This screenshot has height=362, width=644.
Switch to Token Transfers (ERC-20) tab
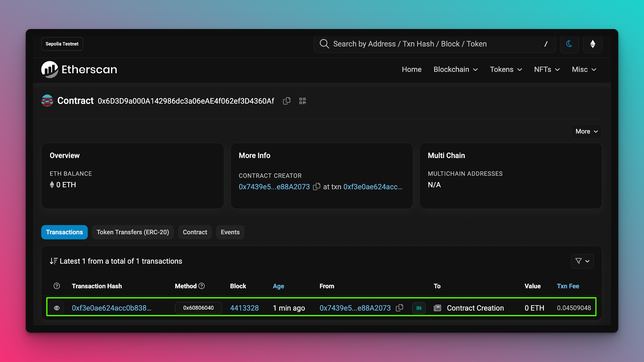pyautogui.click(x=133, y=232)
